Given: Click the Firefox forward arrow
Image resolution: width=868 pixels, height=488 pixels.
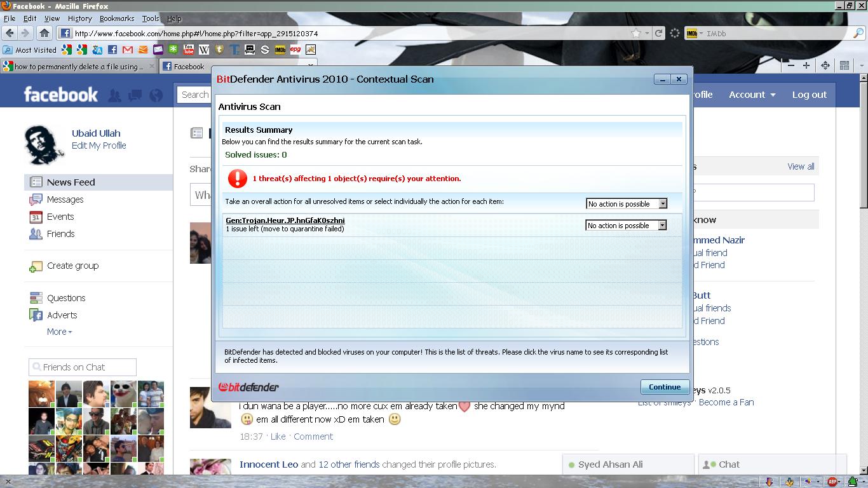Looking at the screenshot, I should (25, 33).
